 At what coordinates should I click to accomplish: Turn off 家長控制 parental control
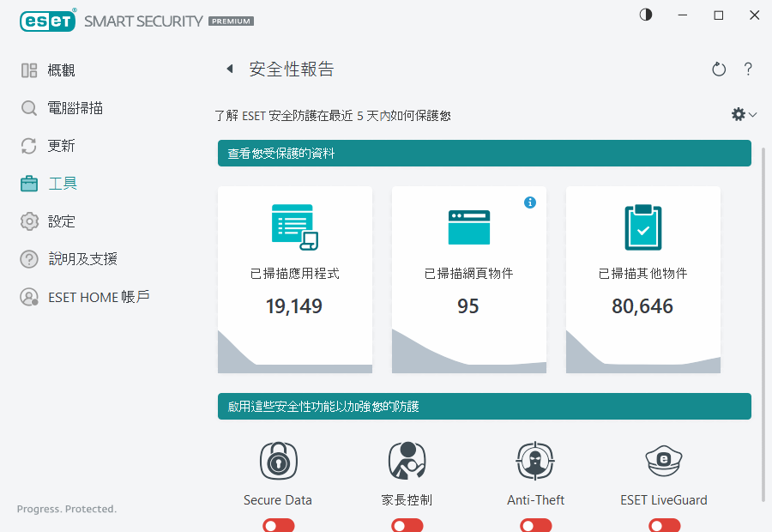[407, 524]
